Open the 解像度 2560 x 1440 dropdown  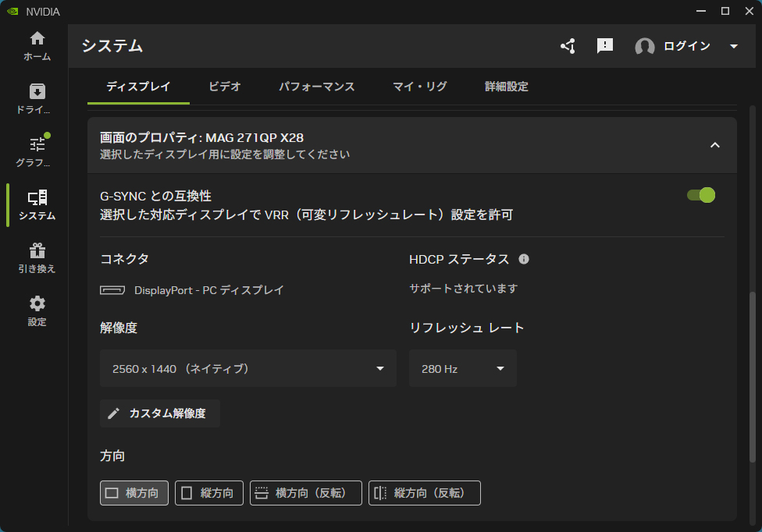click(247, 368)
